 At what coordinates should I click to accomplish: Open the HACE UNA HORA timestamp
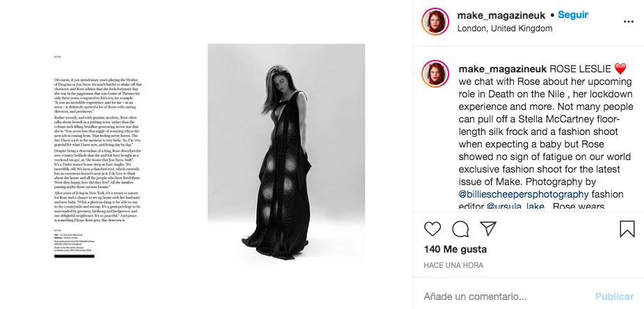click(x=456, y=265)
